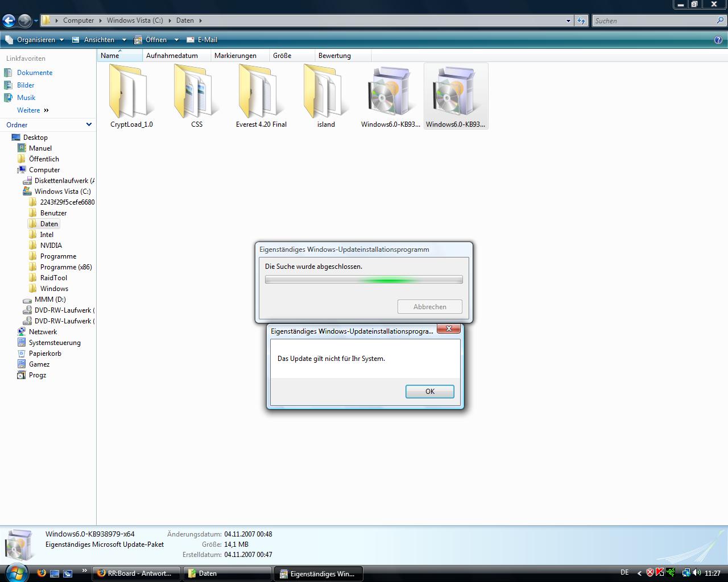728x582 pixels.
Task: Open Ansichten dropdown arrow
Action: click(x=124, y=40)
